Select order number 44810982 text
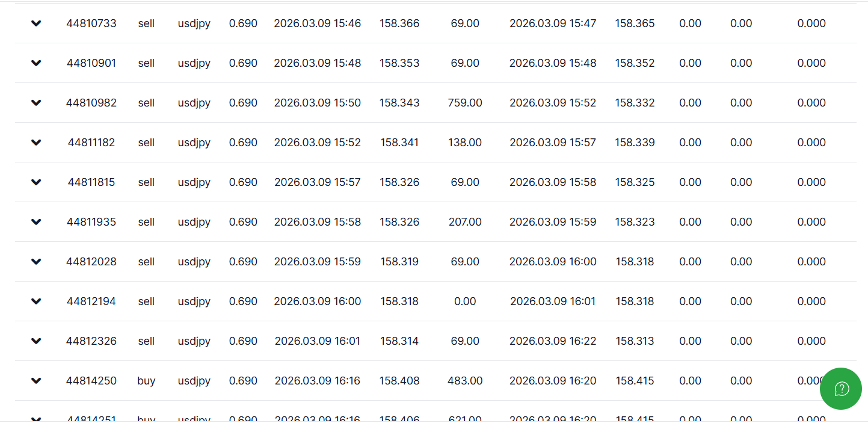 (x=91, y=103)
